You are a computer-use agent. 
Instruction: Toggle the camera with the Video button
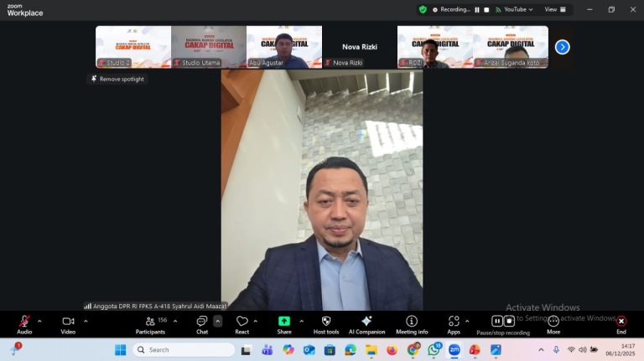[68, 322]
